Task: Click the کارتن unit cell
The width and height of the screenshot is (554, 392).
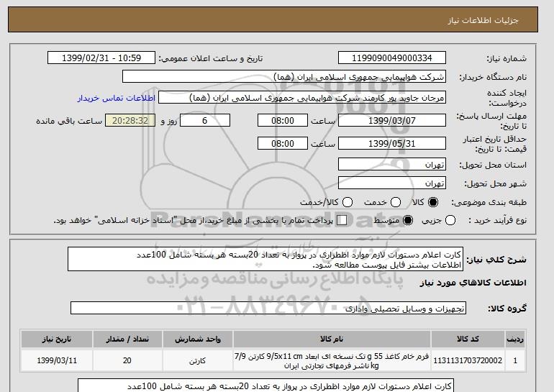Action: click(x=198, y=360)
